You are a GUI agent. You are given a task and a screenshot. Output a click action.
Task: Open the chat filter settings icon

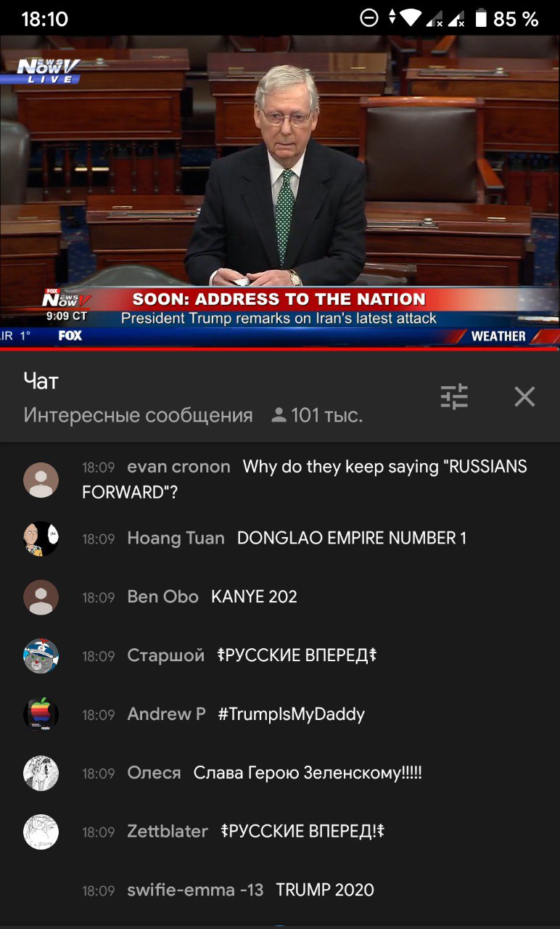pos(454,396)
